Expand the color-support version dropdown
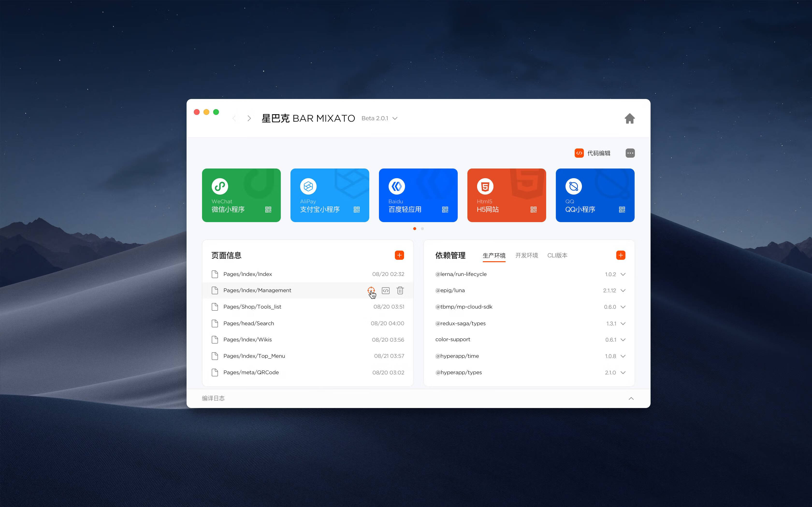The width and height of the screenshot is (812, 507). [x=623, y=340]
